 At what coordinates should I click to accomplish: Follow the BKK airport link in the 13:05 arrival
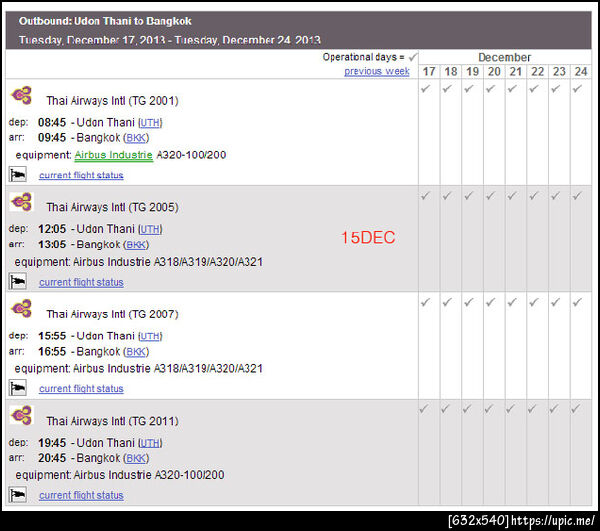click(x=136, y=244)
